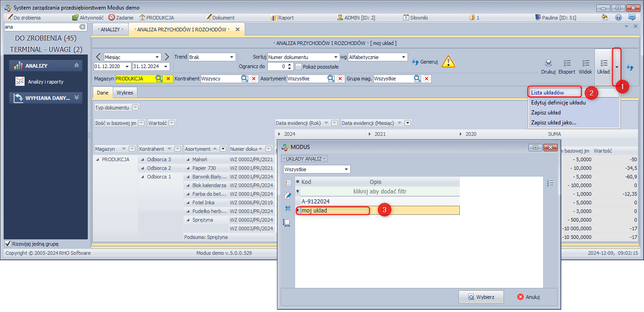Collapse the ANALIZY sidebar section

click(76, 66)
